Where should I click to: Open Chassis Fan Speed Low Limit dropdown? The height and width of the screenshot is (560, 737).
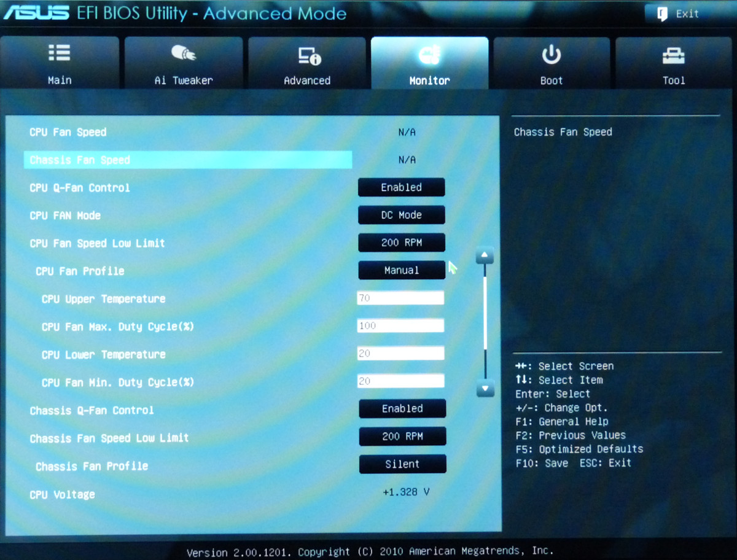pos(402,437)
